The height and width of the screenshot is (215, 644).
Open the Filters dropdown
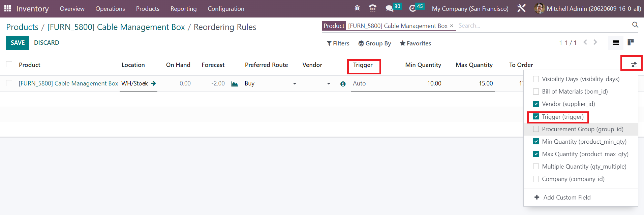point(338,43)
